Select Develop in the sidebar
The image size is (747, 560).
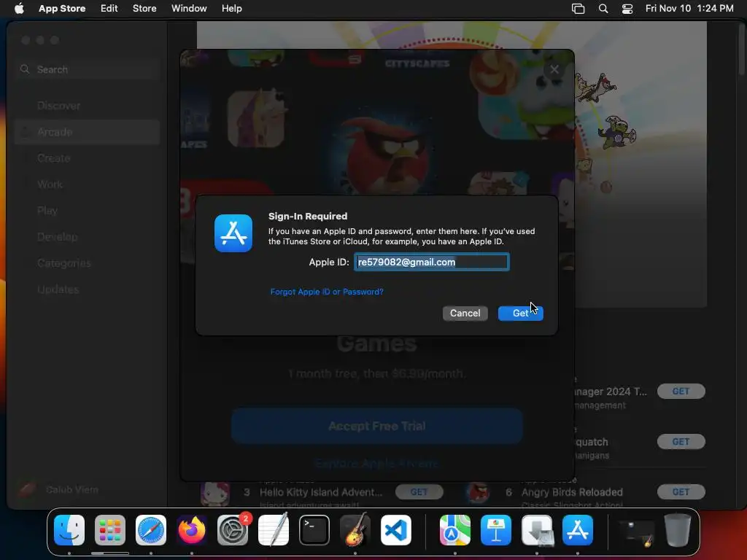[87, 237]
